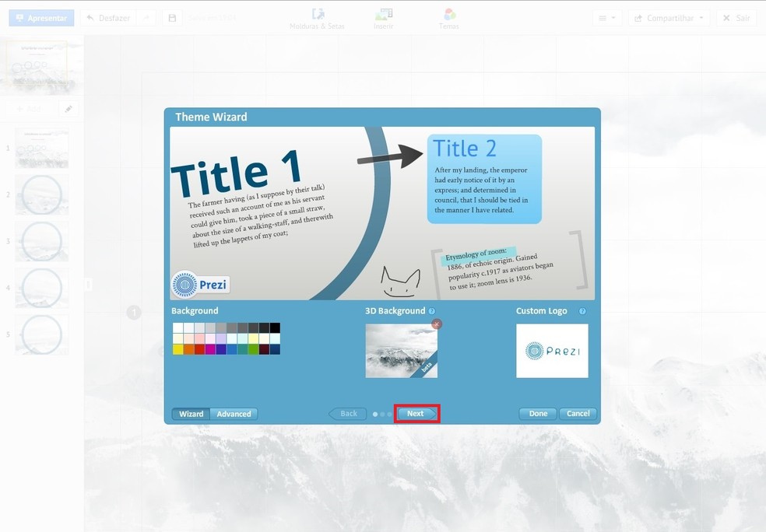Image resolution: width=766 pixels, height=532 pixels.
Task: Pick the magenta background color swatch
Action: 210,349
